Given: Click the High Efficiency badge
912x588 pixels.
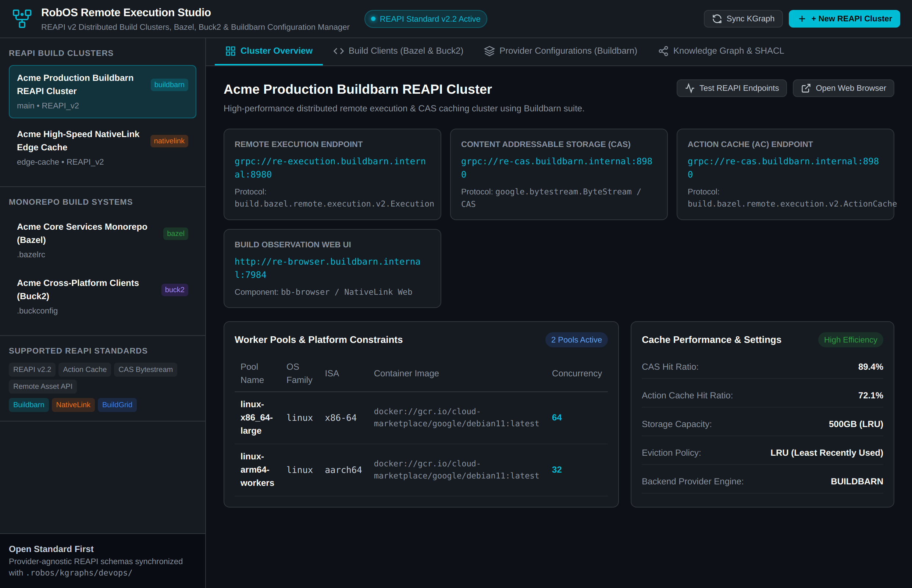Looking at the screenshot, I should click(x=851, y=340).
